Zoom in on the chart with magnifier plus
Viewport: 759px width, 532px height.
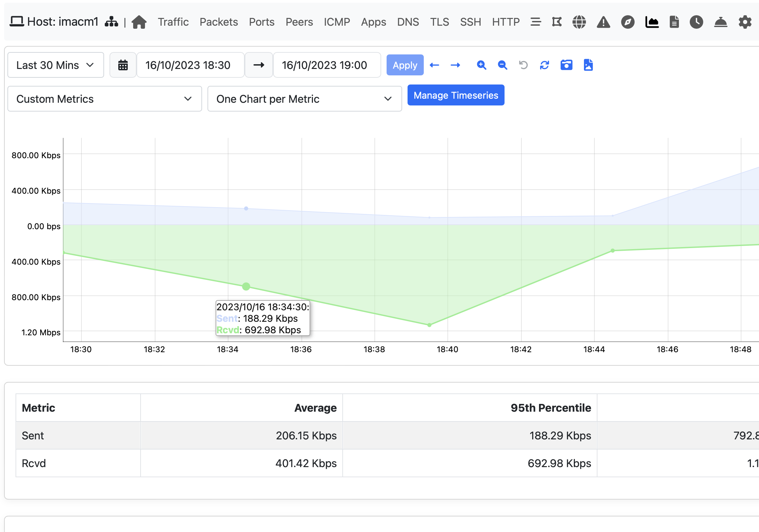(482, 65)
